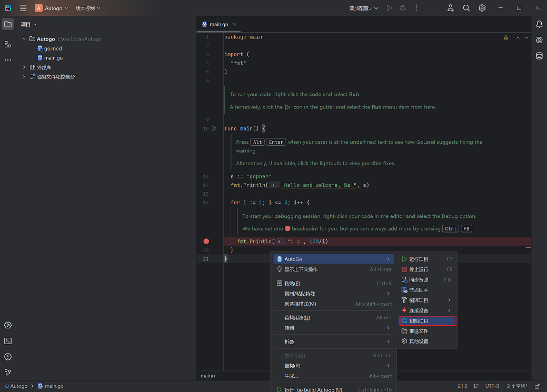Viewport: 547px width, 392px height.
Task: Click the LF line separator in status bar
Action: pos(476,386)
